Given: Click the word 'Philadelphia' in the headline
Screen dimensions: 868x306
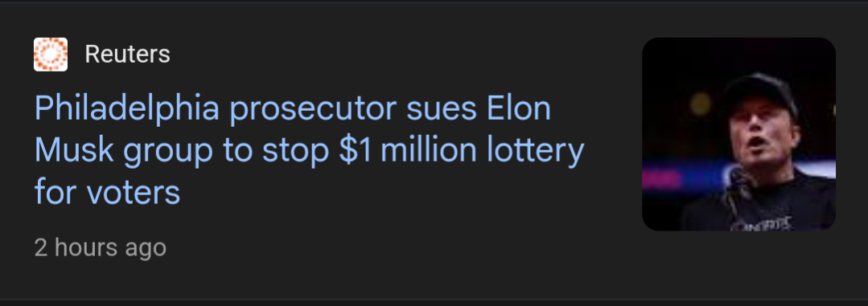Looking at the screenshot, I should 127,109.
